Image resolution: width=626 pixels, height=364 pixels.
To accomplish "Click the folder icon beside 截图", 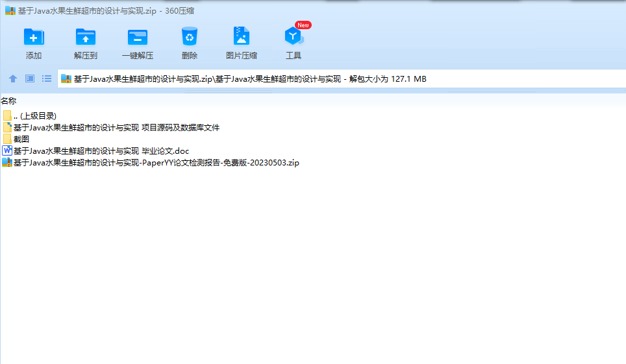I will point(7,139).
